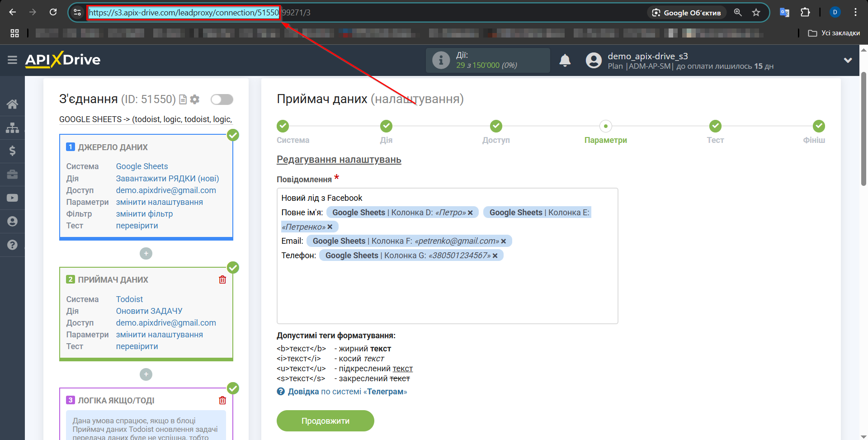Open the connections sitemap sidebar icon

point(12,128)
